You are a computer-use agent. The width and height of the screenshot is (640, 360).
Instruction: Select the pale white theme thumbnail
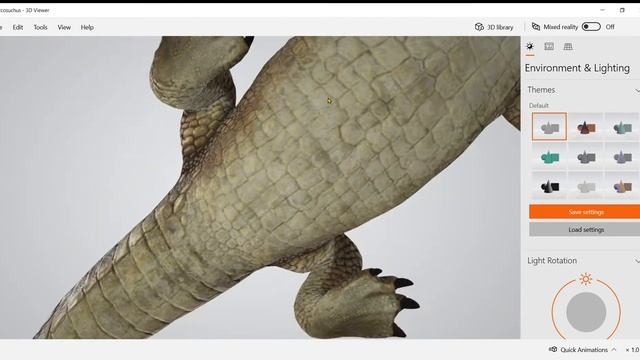tap(586, 186)
